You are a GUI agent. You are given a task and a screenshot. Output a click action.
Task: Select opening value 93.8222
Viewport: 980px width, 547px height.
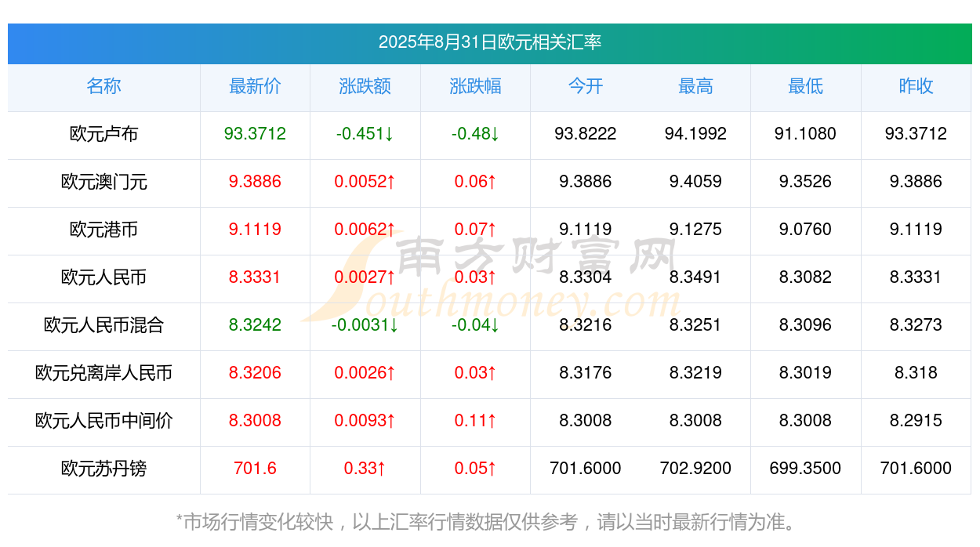tap(586, 134)
